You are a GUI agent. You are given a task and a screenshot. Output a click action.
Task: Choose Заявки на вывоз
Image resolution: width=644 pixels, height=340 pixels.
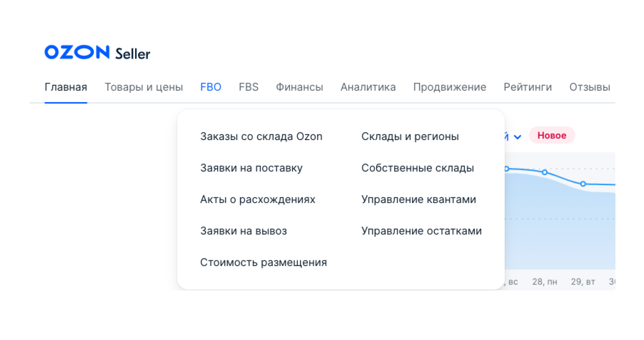[243, 231]
